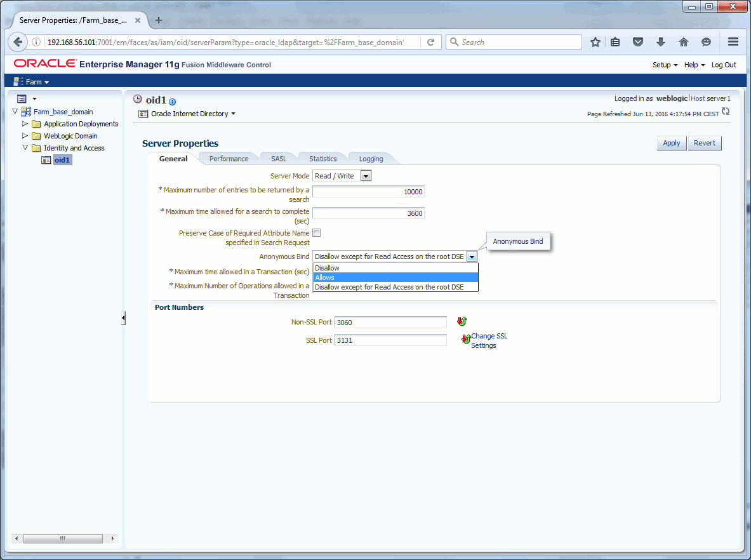Screen dimensions: 751x560
Task: Open the bookmarks list icon
Action: [x=615, y=42]
